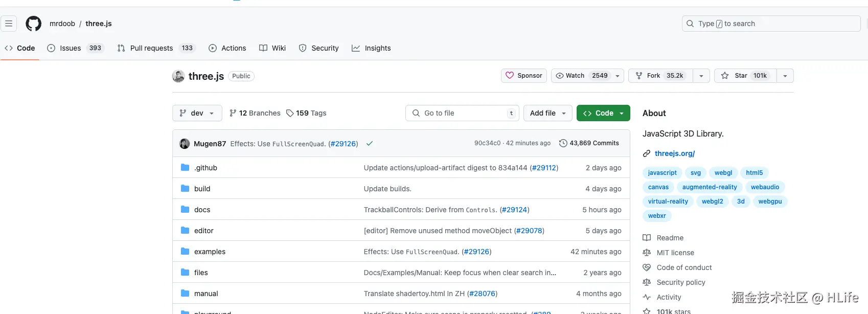Expand the Fork options dropdown arrow
868x314 pixels.
point(701,76)
